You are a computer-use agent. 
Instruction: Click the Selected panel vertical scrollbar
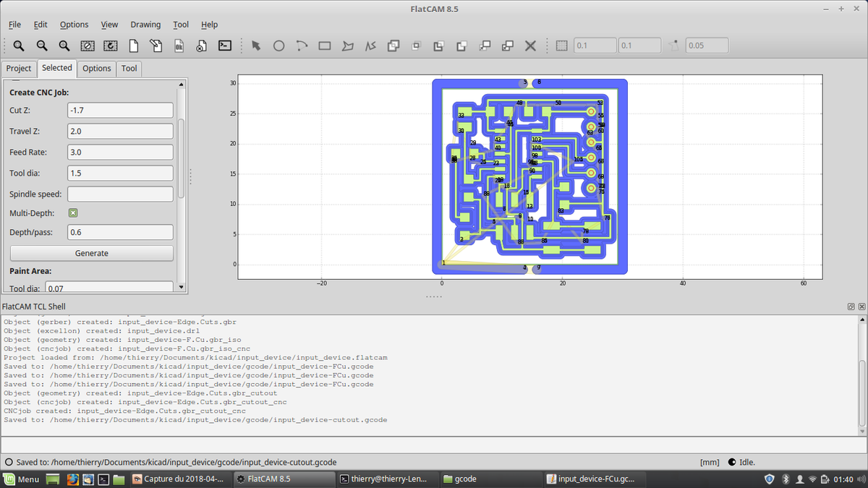click(182, 185)
